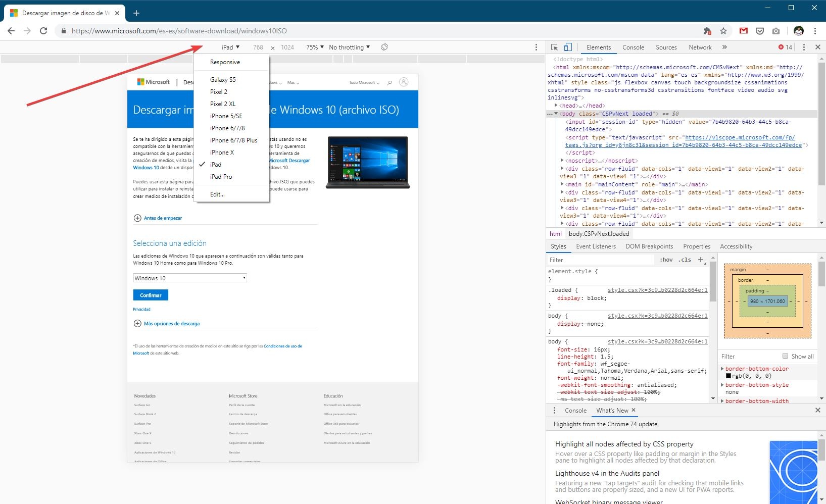Viewport: 826px width, 504px height.
Task: Toggle the .cls class editor
Action: tap(685, 260)
